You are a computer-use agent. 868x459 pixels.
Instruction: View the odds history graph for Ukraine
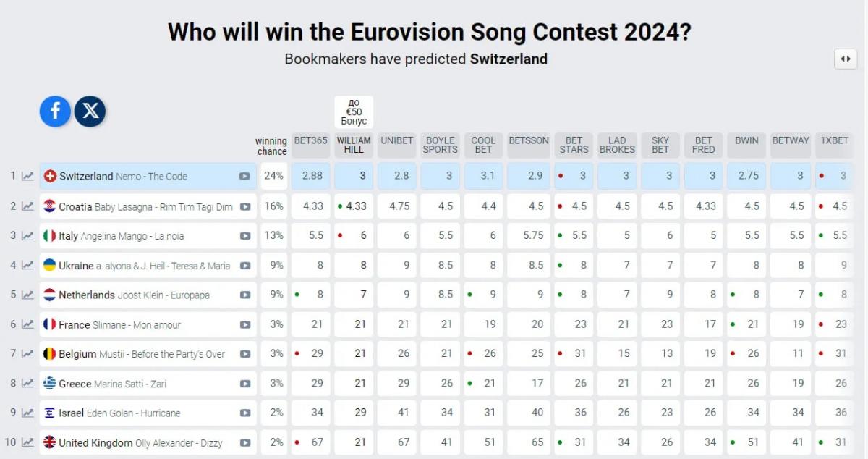(x=27, y=266)
